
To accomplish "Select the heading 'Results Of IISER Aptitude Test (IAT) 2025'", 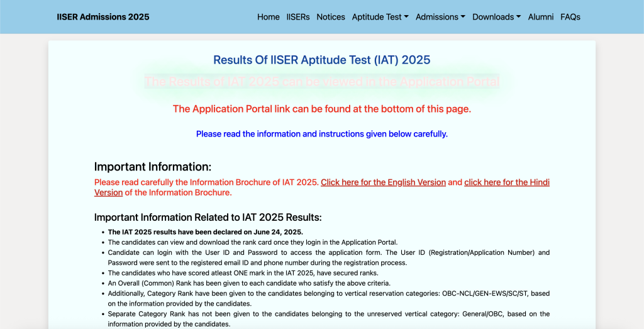I will [321, 60].
